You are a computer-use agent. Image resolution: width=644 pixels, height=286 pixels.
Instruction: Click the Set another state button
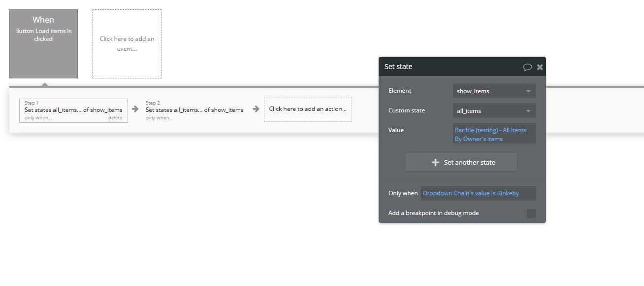(461, 162)
